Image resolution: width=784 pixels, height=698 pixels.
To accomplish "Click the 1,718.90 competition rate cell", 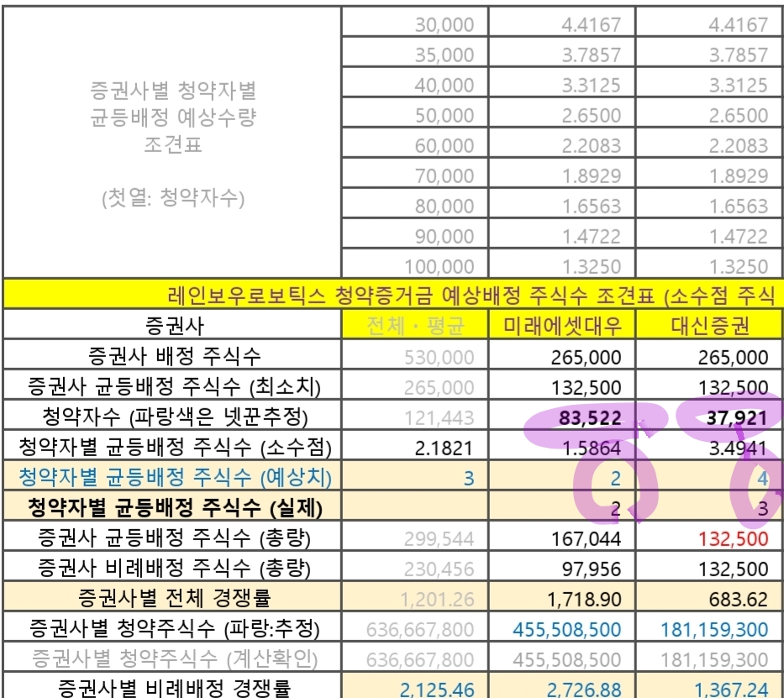I will click(561, 596).
